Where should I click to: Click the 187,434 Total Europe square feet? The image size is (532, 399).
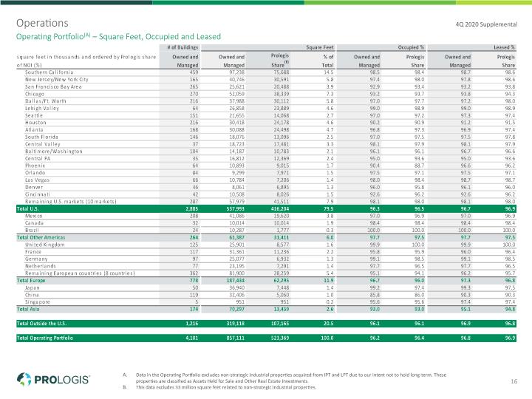point(236,281)
